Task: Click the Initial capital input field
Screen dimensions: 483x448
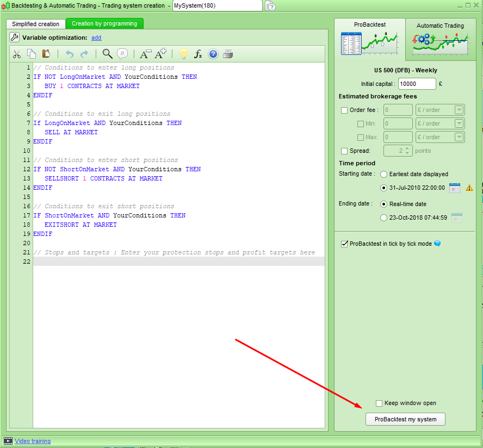Action: 417,84
